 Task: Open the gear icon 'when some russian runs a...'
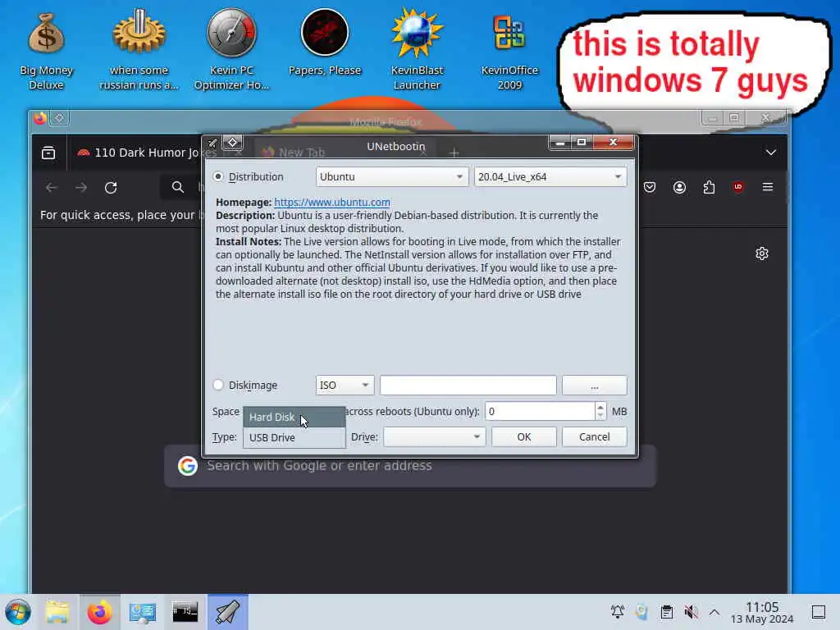tap(139, 51)
